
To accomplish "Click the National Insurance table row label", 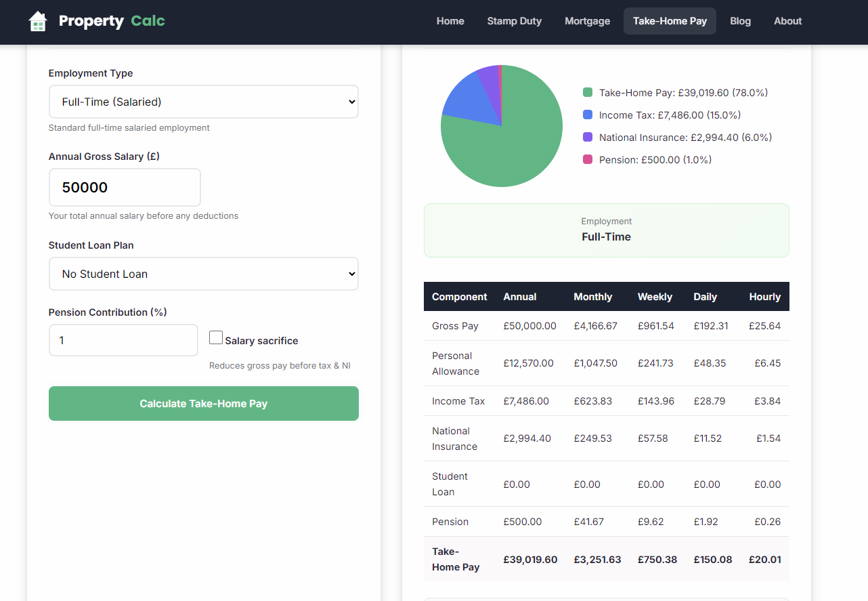I will click(454, 438).
